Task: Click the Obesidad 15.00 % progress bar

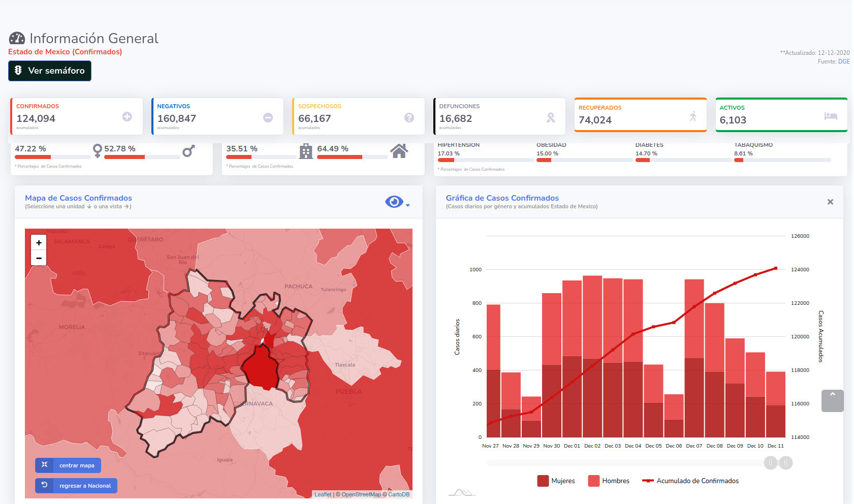Action: [585, 160]
